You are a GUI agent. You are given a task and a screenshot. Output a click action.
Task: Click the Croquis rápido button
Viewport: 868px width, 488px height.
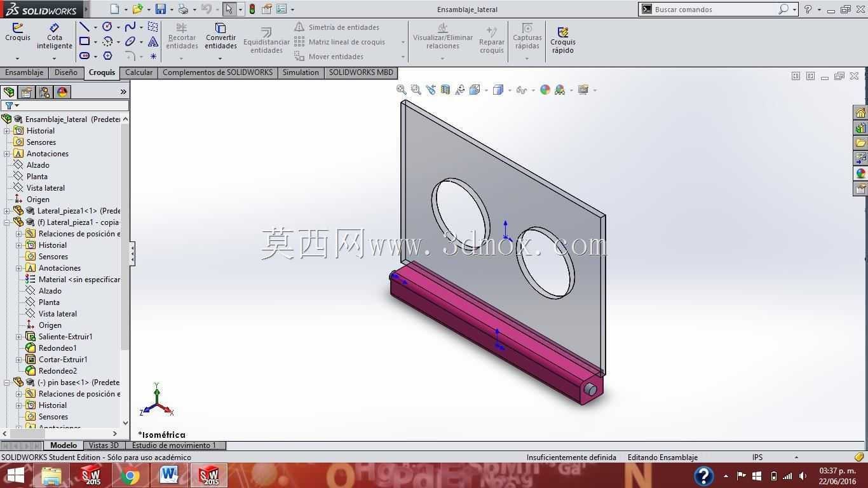[x=563, y=40]
